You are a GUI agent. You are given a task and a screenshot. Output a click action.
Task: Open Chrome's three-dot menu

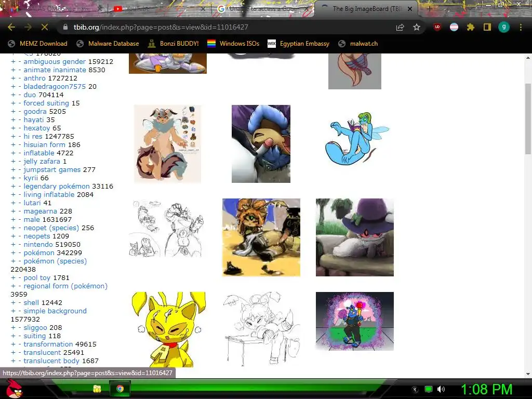(x=521, y=27)
